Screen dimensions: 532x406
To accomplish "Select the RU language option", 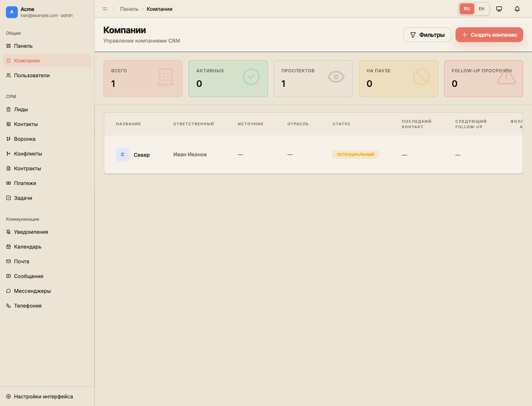I will pos(467,9).
